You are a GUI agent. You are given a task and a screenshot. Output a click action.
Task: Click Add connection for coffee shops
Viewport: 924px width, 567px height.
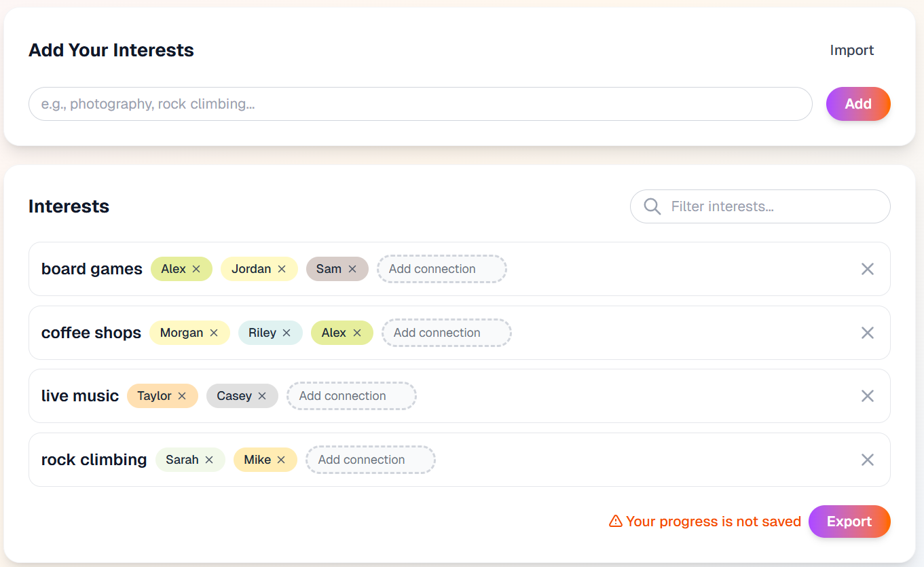tap(445, 332)
